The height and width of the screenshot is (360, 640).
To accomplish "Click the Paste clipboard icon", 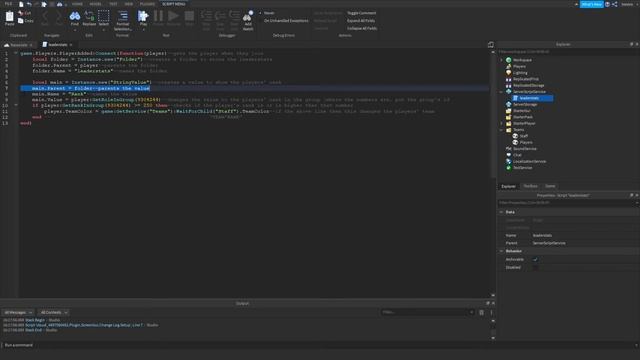I will pyautogui.click(x=9, y=16).
